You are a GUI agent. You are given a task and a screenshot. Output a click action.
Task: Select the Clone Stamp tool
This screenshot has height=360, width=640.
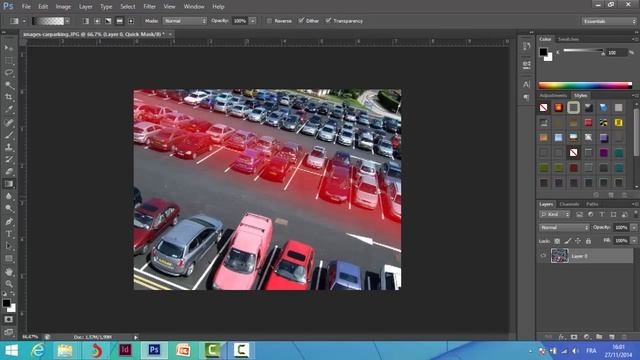pos(9,147)
